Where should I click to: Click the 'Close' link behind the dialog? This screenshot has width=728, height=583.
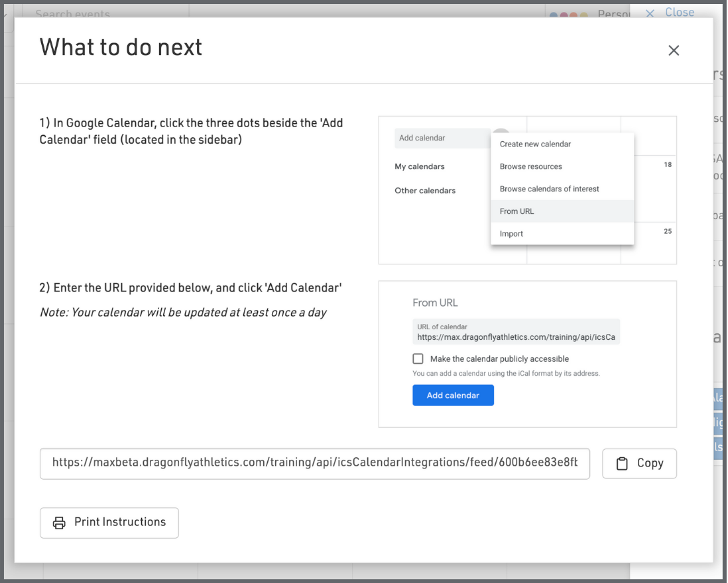(678, 12)
